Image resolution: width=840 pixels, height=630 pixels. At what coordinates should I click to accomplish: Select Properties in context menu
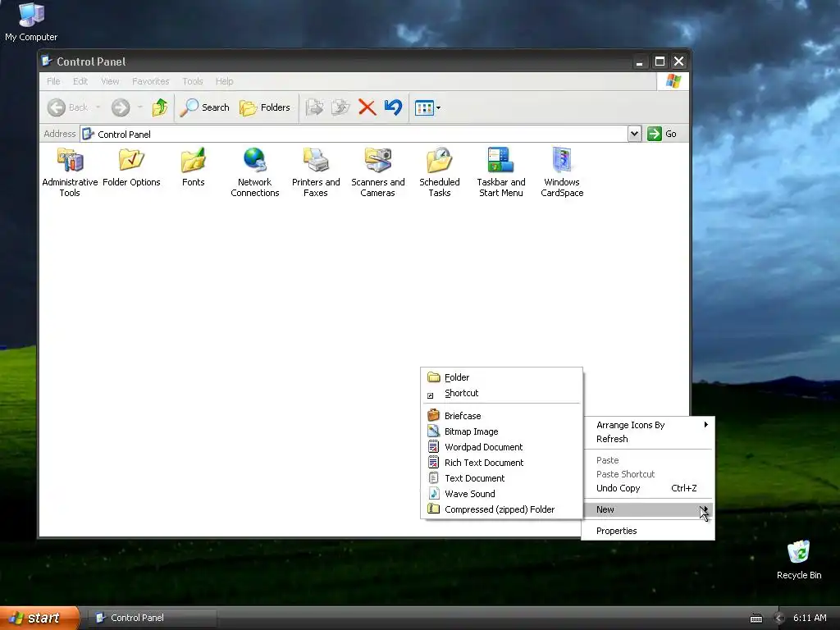[648, 531]
